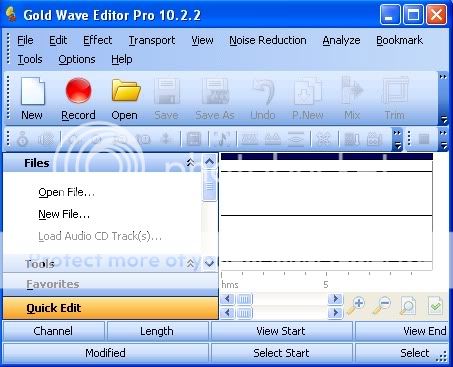Click the upper horizontal scrollbar thumb
The height and width of the screenshot is (367, 453).
244,299
